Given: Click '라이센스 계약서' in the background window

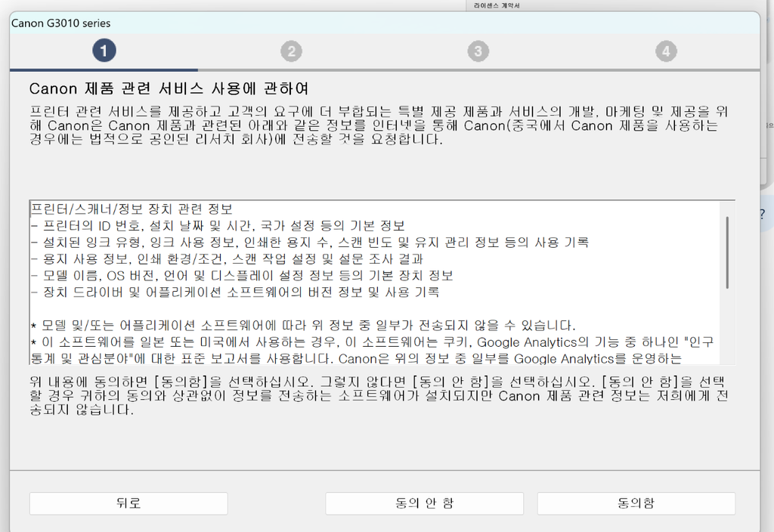Looking at the screenshot, I should point(497,5).
